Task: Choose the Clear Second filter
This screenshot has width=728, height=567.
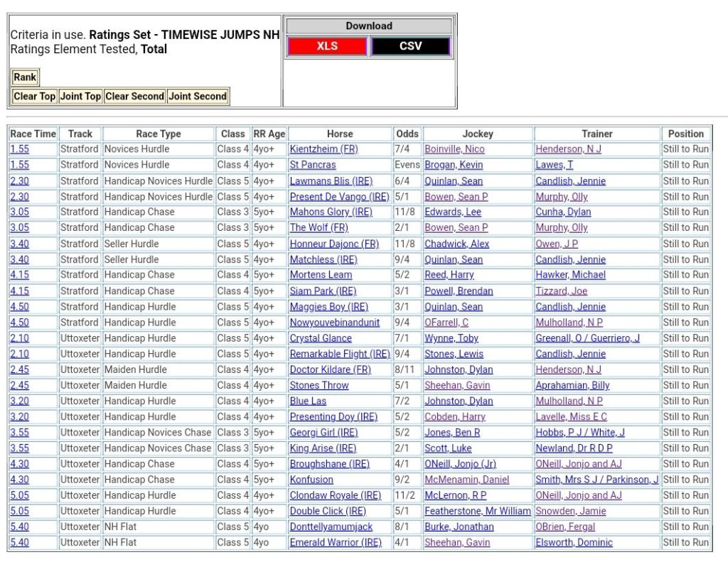Action: (x=134, y=97)
